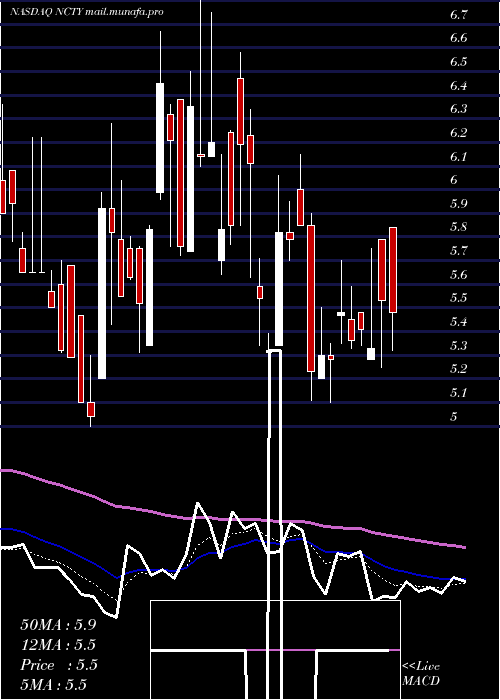Click the 5.4 price axis label
Screen dimensions: 500x700
pyautogui.click(x=458, y=322)
